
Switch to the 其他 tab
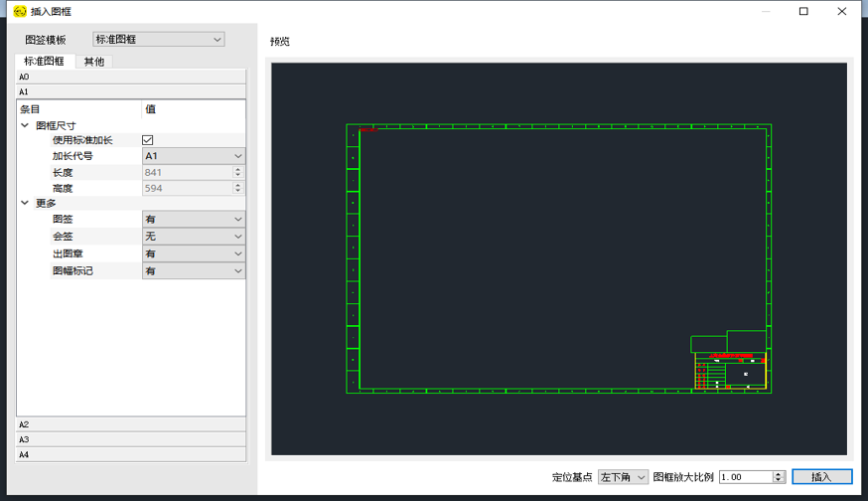click(93, 62)
